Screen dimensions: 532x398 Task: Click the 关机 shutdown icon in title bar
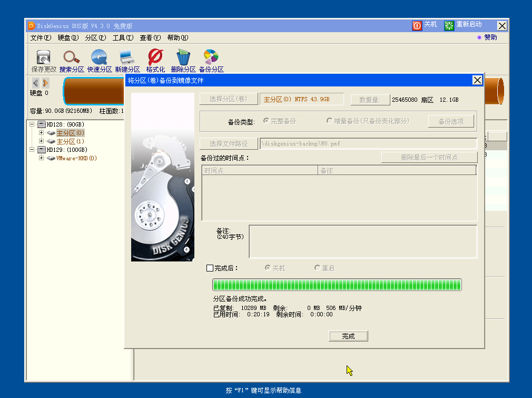pos(417,25)
